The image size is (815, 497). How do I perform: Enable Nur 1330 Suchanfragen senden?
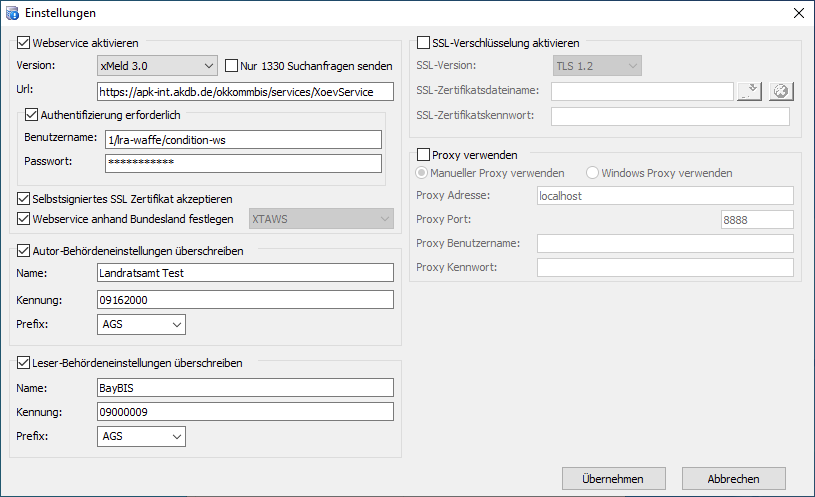233,66
